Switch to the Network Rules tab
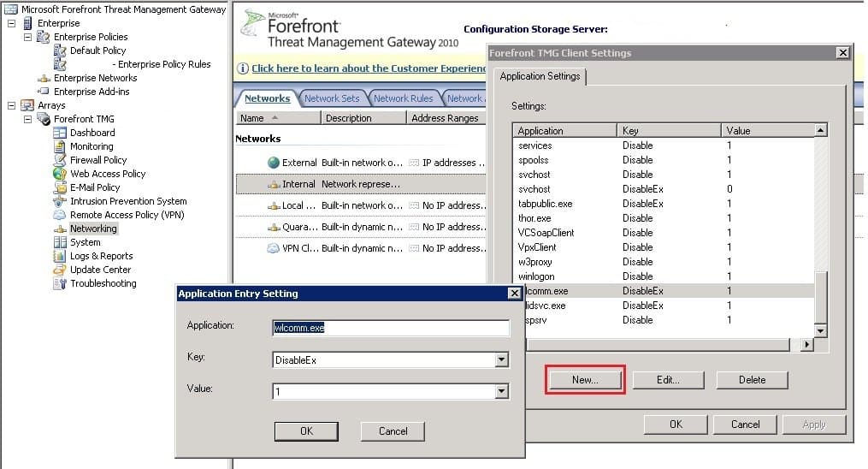Screen dimensions: 868x469 [x=403, y=98]
